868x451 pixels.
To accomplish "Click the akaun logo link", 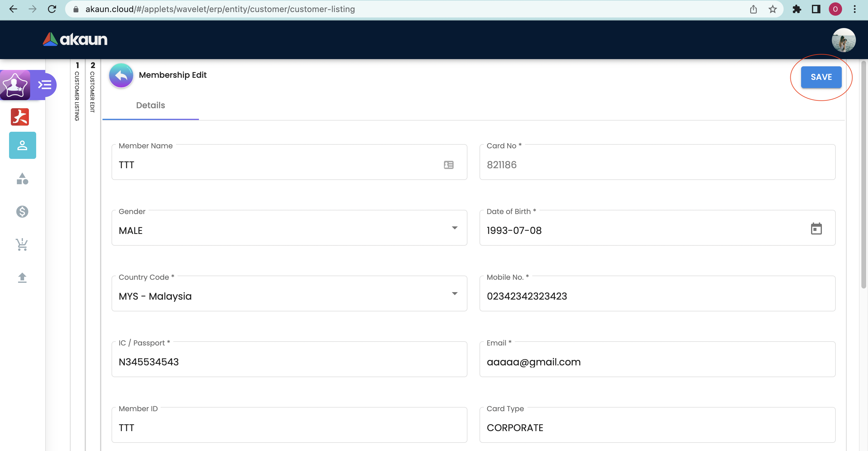I will tap(75, 39).
